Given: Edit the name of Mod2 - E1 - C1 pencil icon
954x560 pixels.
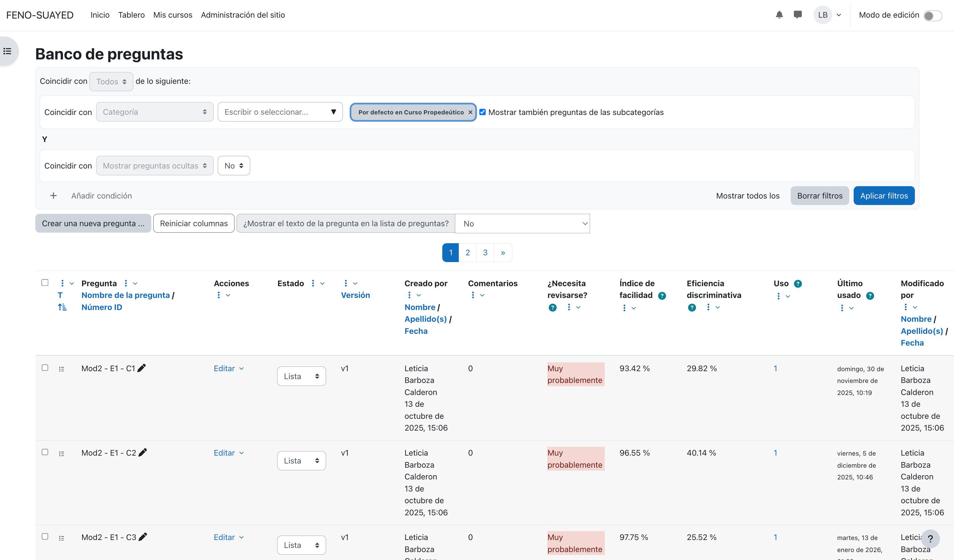Looking at the screenshot, I should click(x=142, y=368).
